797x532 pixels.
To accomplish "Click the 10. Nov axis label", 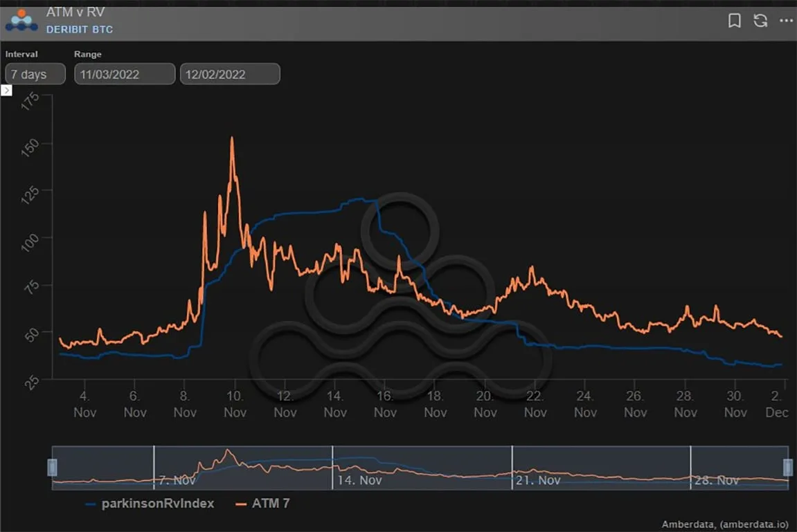I will pos(235,404).
